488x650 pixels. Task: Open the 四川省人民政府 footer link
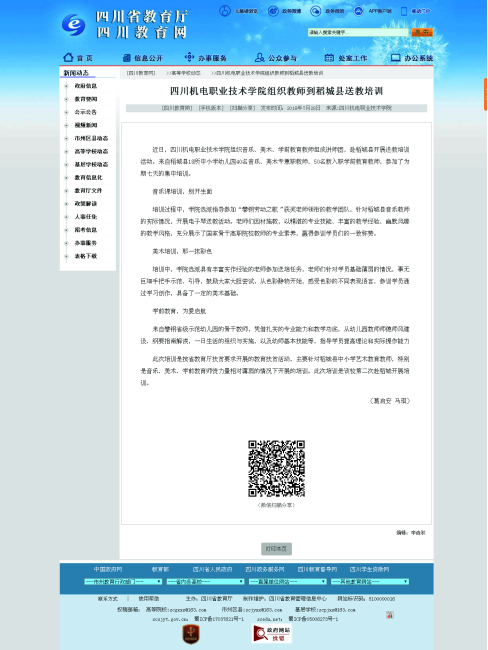click(x=212, y=570)
